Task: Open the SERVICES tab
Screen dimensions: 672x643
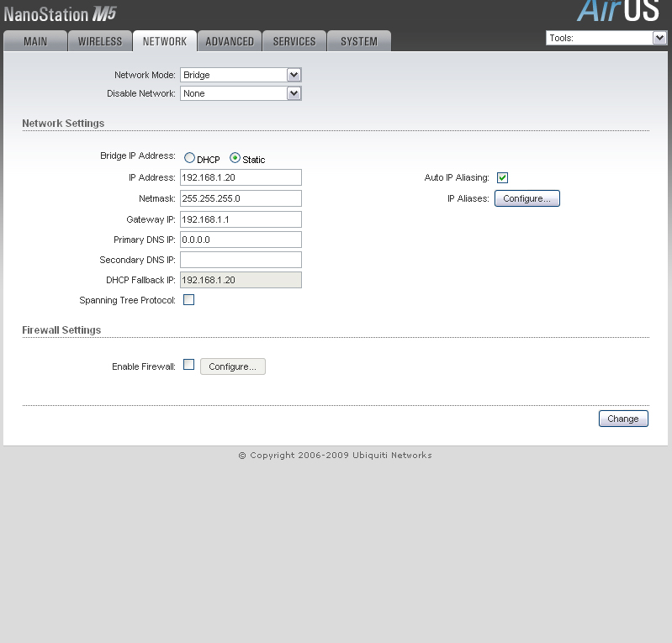Action: 294,41
